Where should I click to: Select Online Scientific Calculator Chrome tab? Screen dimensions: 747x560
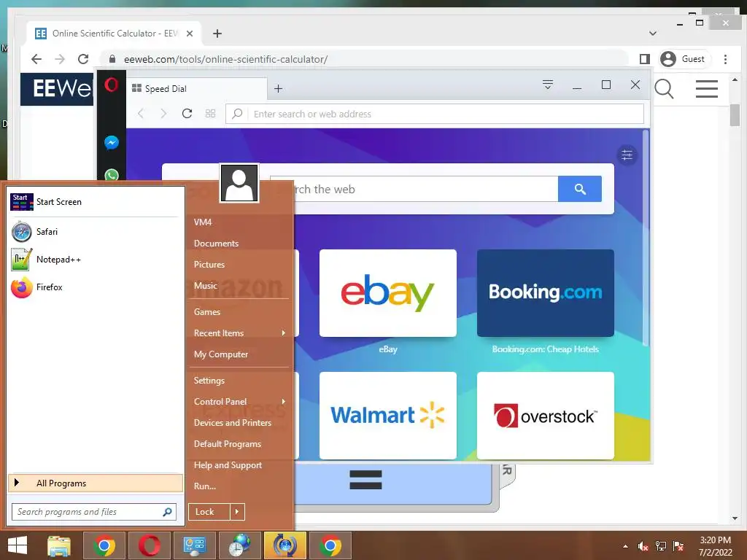coord(115,34)
